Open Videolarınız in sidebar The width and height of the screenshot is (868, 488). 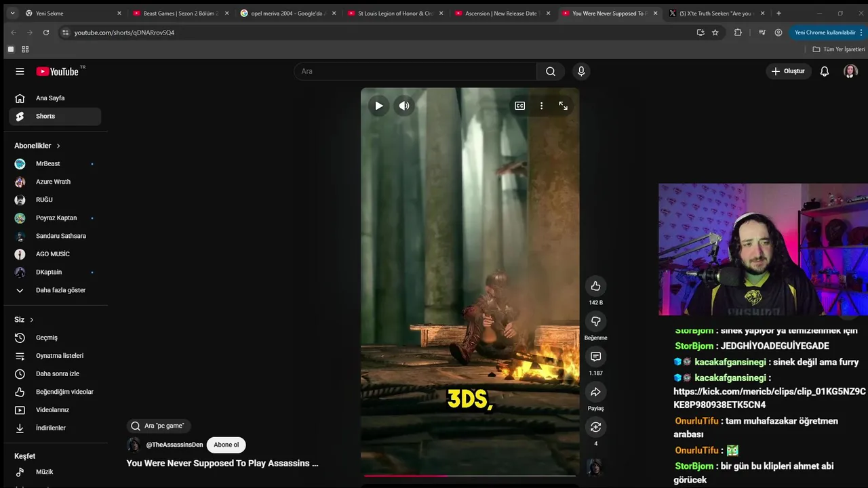[55, 410]
